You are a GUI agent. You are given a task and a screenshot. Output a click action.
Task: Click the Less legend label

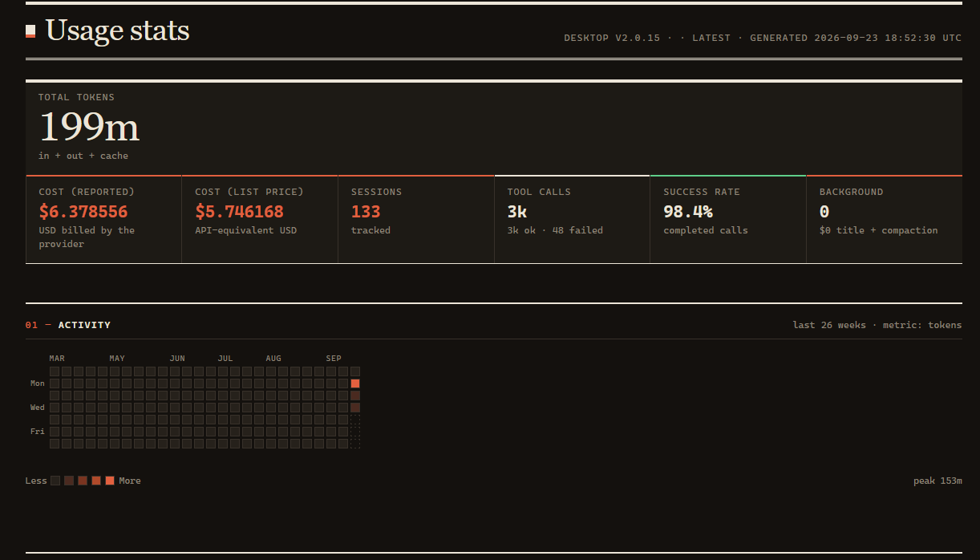(x=36, y=481)
